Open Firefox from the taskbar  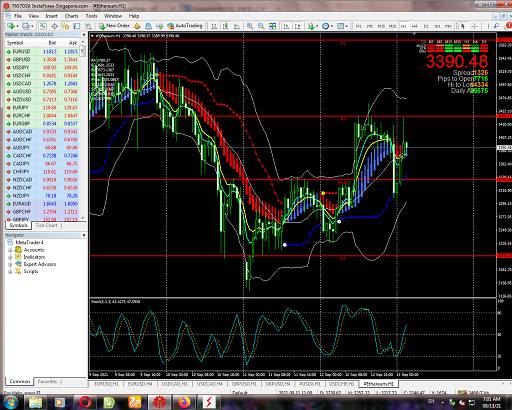[x=184, y=402]
